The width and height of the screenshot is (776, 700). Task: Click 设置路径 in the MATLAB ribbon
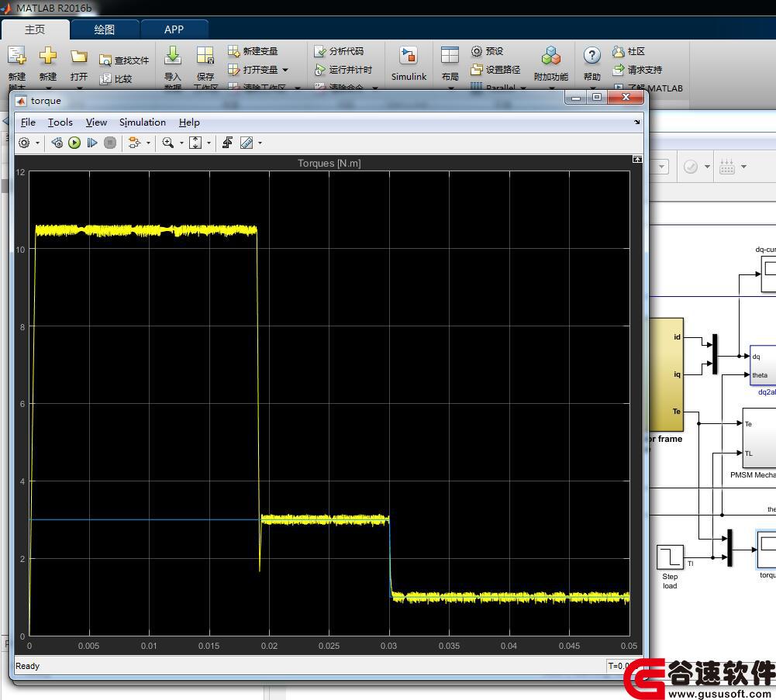pos(495,70)
